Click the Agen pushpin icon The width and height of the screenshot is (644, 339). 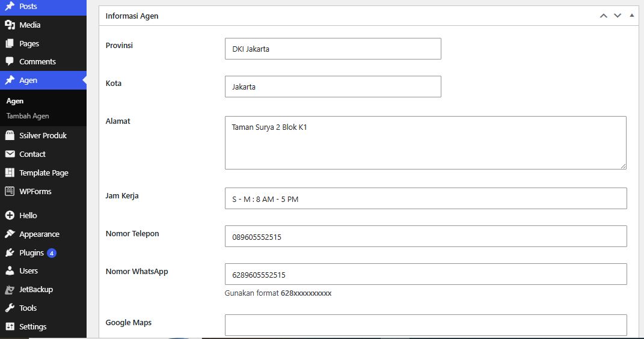tap(10, 80)
